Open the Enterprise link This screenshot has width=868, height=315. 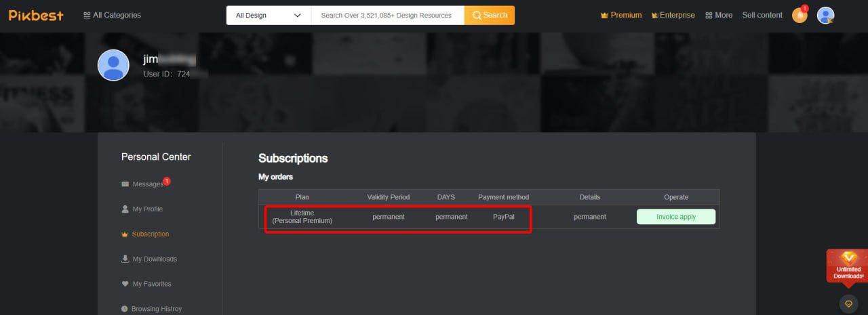click(673, 15)
